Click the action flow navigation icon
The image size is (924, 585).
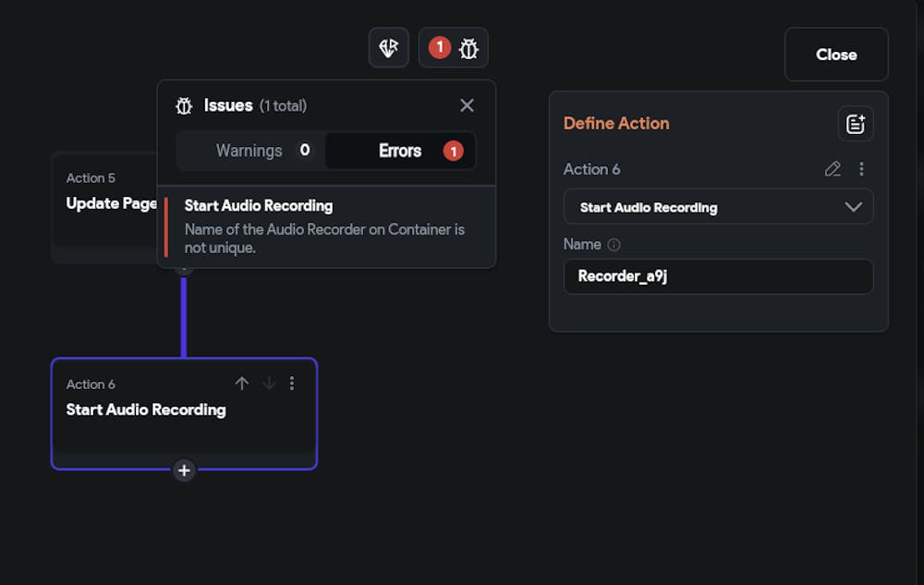click(x=388, y=48)
